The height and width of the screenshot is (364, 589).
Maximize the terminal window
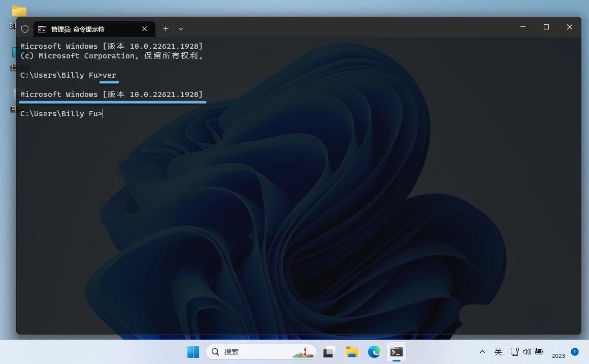coord(546,27)
